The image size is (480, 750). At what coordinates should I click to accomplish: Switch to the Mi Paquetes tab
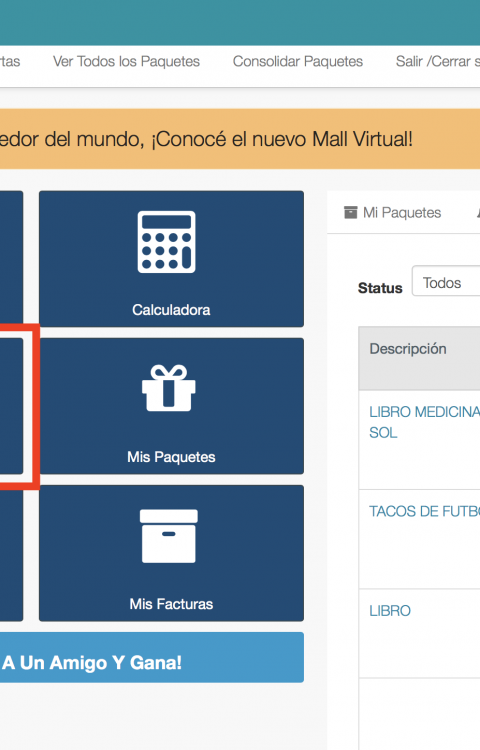coord(393,212)
